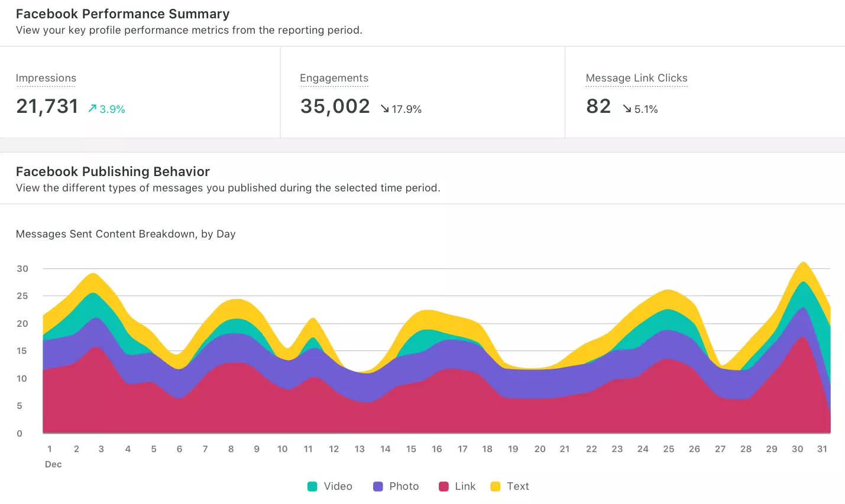Click the y-axis value 30

[22, 268]
